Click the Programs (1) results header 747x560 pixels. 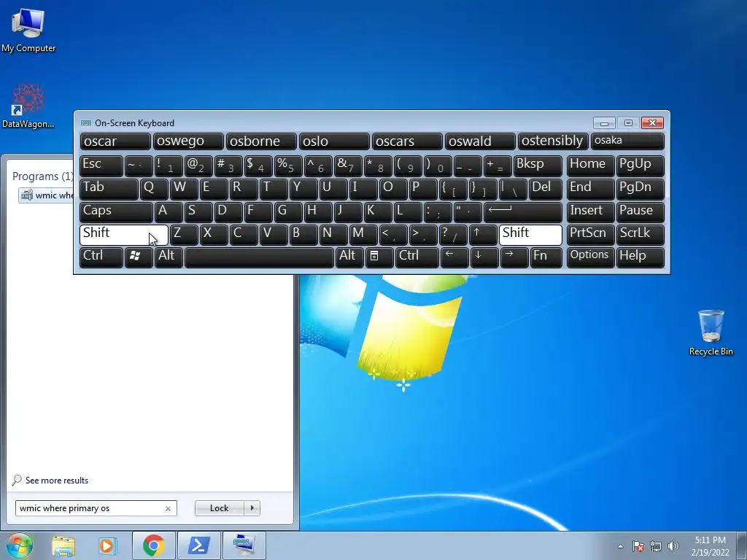coord(43,176)
